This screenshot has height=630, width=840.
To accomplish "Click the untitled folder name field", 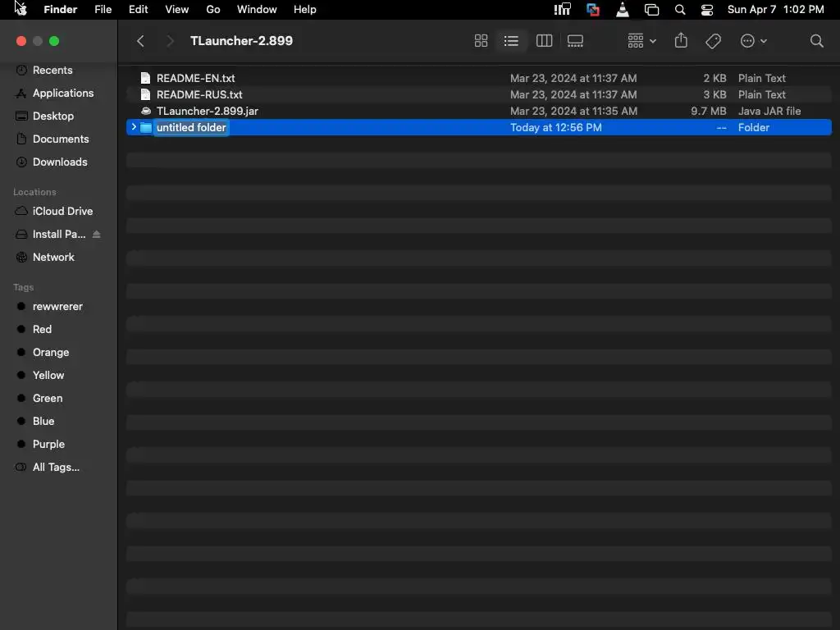I will point(191,127).
